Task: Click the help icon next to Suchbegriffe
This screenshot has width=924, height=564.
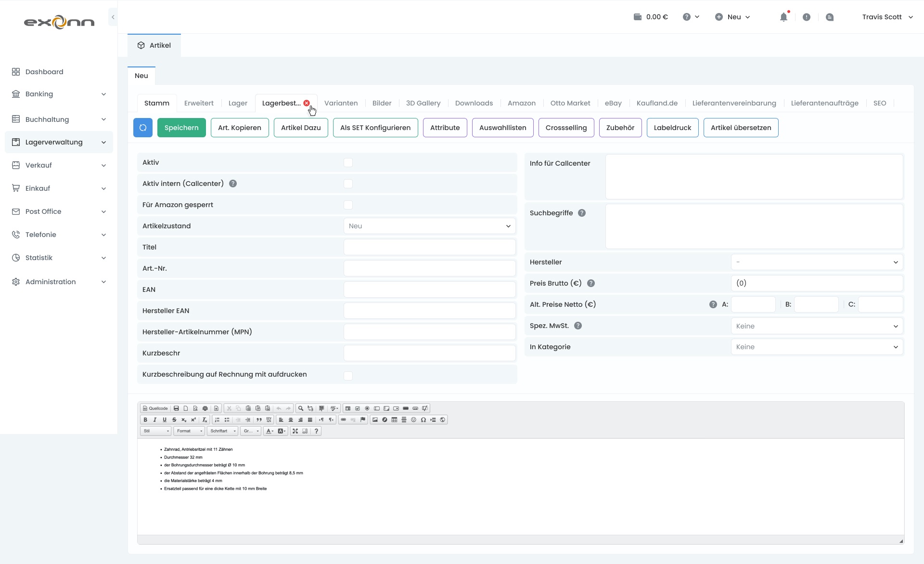Action: [582, 213]
